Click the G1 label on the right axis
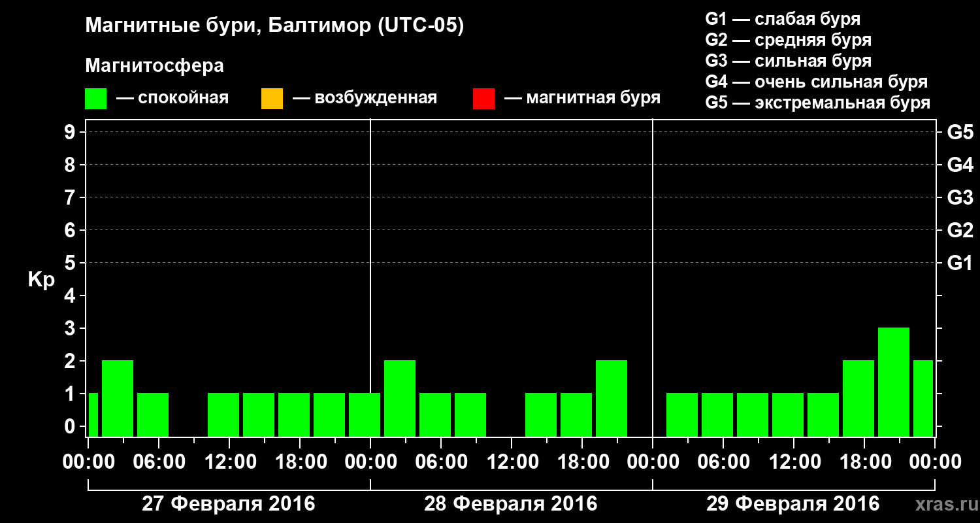980x523 pixels. coord(960,263)
